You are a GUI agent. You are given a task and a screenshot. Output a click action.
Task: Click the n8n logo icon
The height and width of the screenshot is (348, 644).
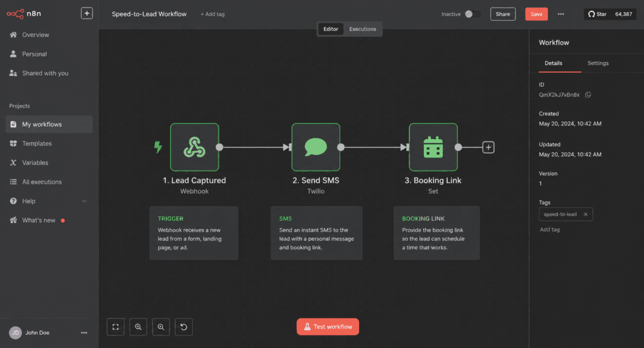click(x=15, y=14)
